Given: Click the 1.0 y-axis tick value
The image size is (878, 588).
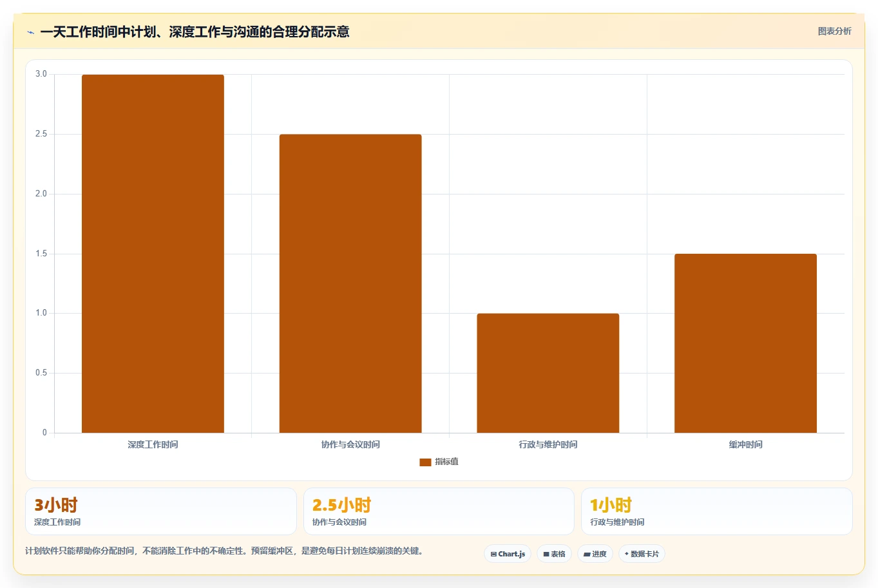Looking at the screenshot, I should tap(41, 313).
